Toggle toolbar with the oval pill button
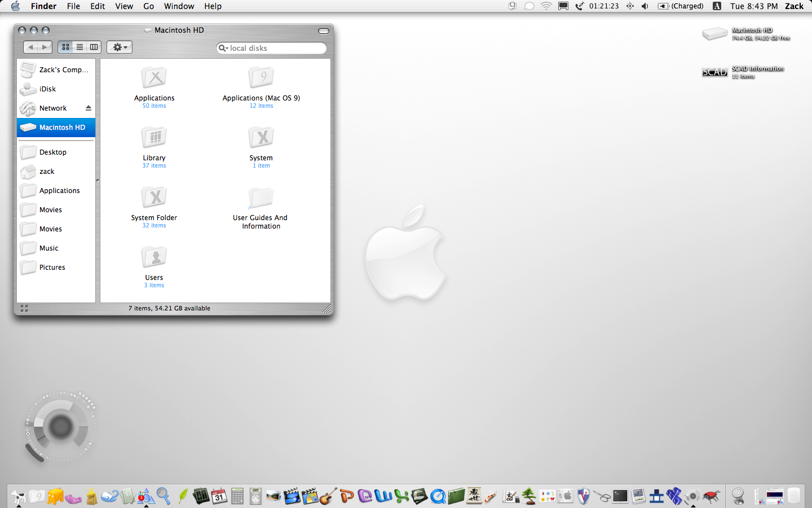The image size is (812, 508). pos(324,30)
